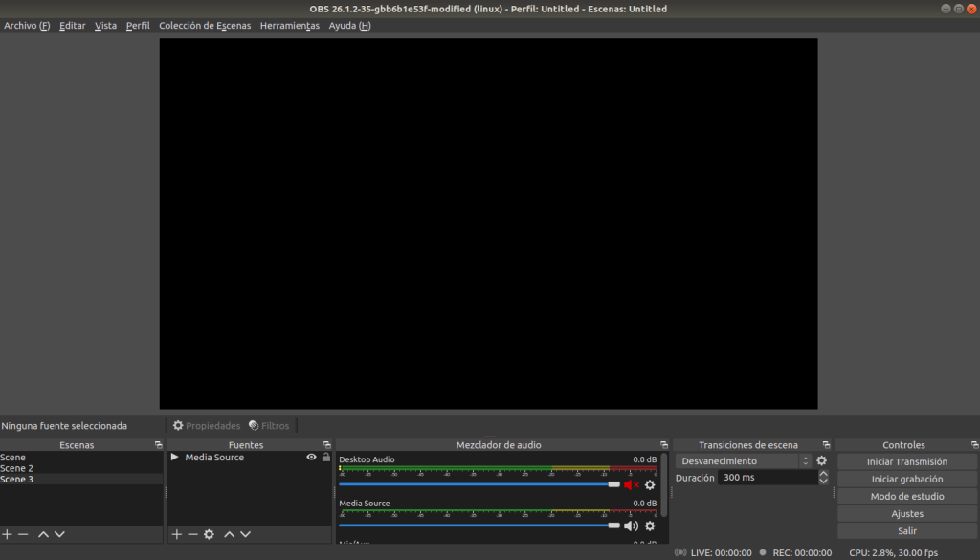980x560 pixels.
Task: Click the Propiedades button above the docks
Action: click(x=207, y=426)
